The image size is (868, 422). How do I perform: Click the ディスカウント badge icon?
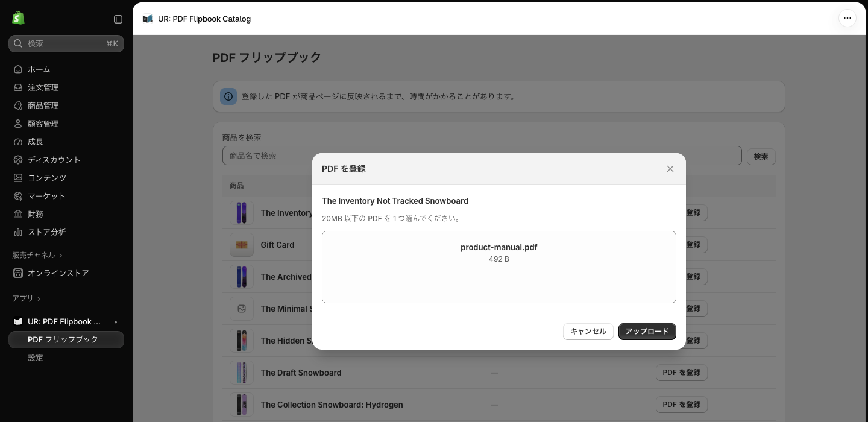pos(18,160)
